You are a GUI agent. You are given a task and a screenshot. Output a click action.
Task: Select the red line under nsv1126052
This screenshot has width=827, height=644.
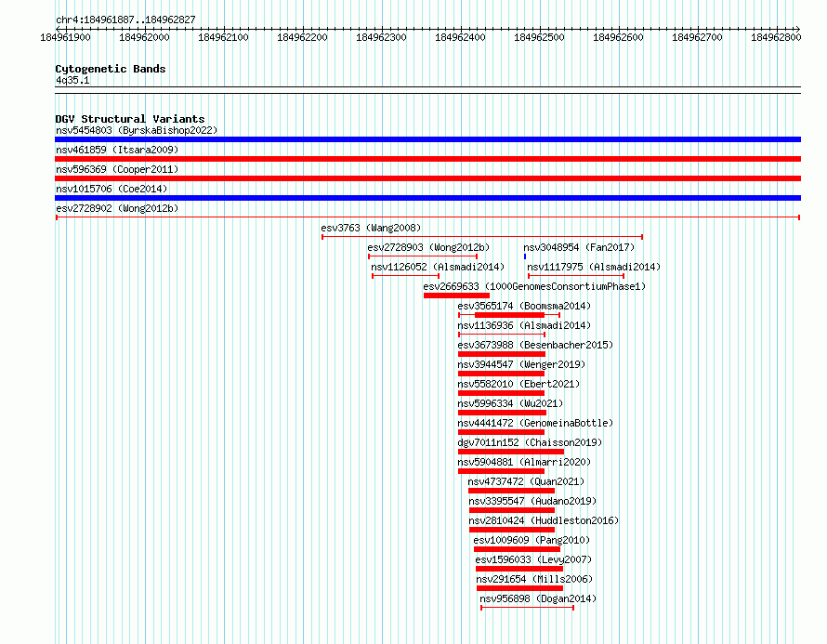click(405, 276)
